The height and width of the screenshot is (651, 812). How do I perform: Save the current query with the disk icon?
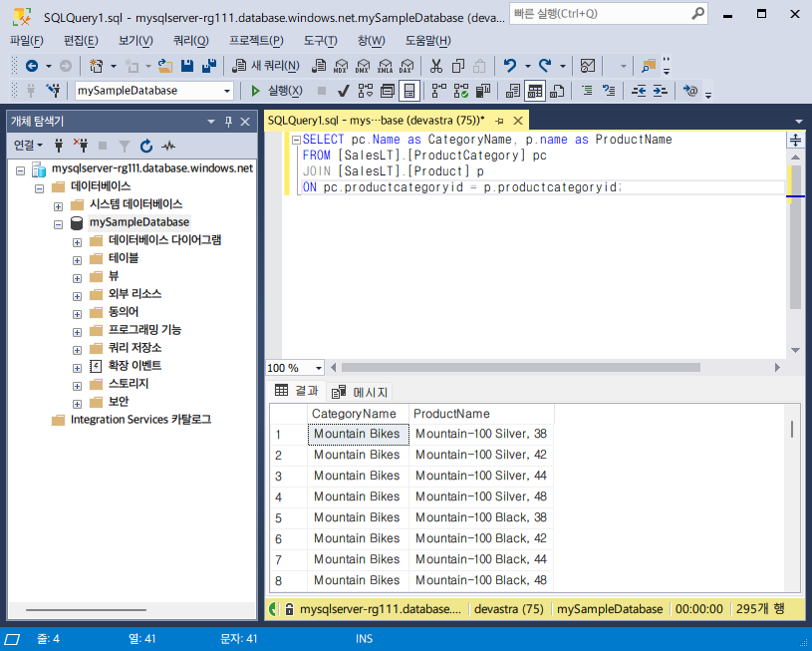tap(187, 66)
